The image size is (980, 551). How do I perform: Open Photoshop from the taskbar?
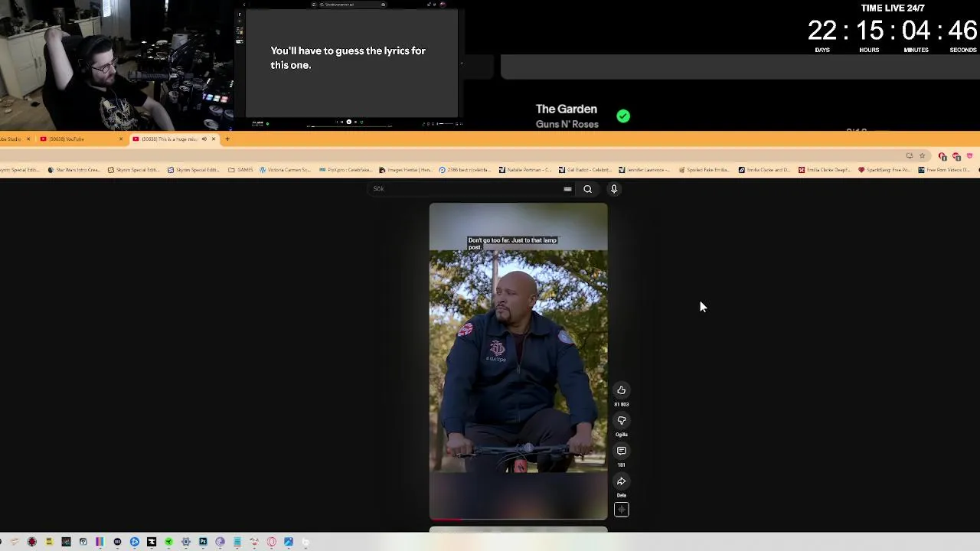click(x=203, y=542)
